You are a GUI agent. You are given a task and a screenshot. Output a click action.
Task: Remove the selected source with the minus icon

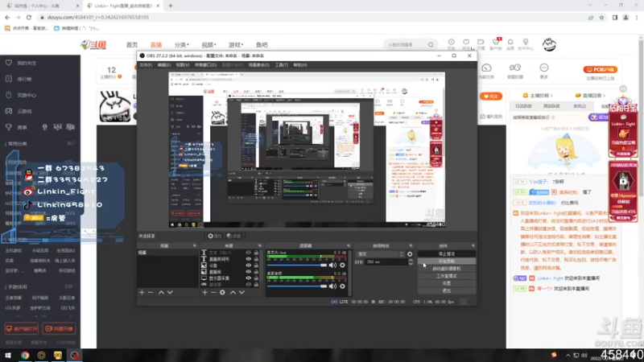pos(213,292)
